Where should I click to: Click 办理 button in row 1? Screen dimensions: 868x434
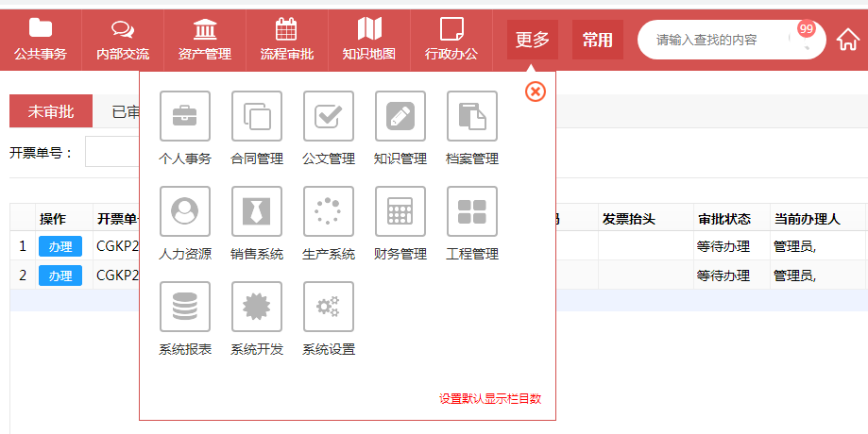tap(60, 246)
